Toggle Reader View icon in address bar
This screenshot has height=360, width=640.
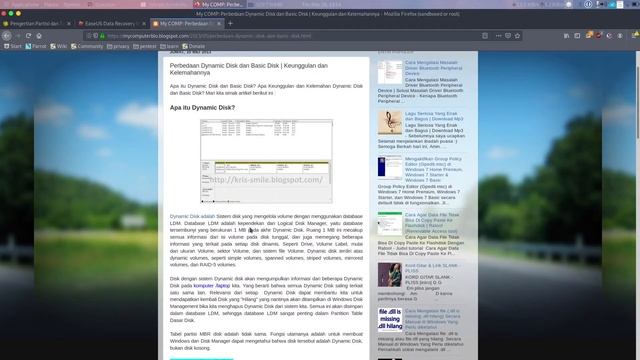coord(485,36)
